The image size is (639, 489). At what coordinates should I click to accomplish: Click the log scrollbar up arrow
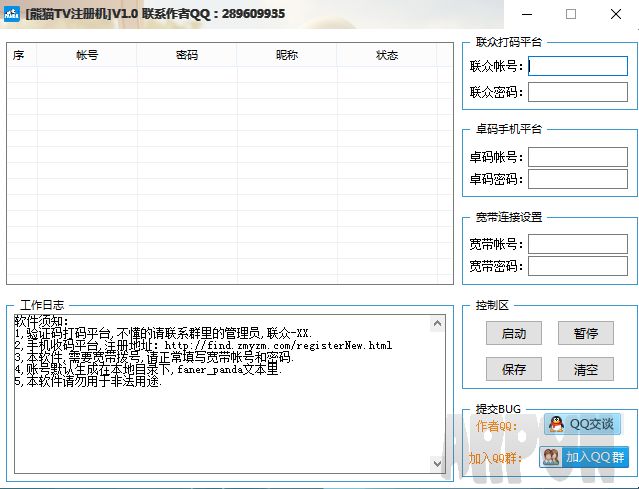(x=436, y=322)
